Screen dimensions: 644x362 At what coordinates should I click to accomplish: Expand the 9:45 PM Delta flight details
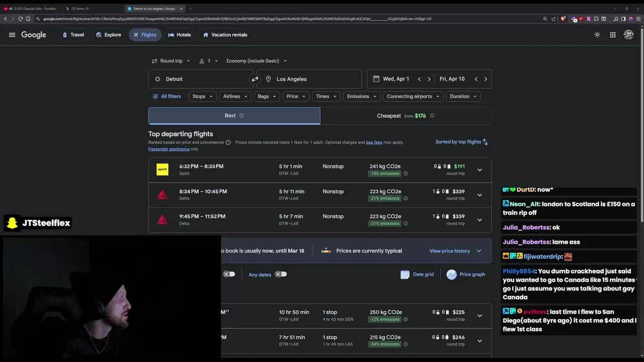(479, 220)
